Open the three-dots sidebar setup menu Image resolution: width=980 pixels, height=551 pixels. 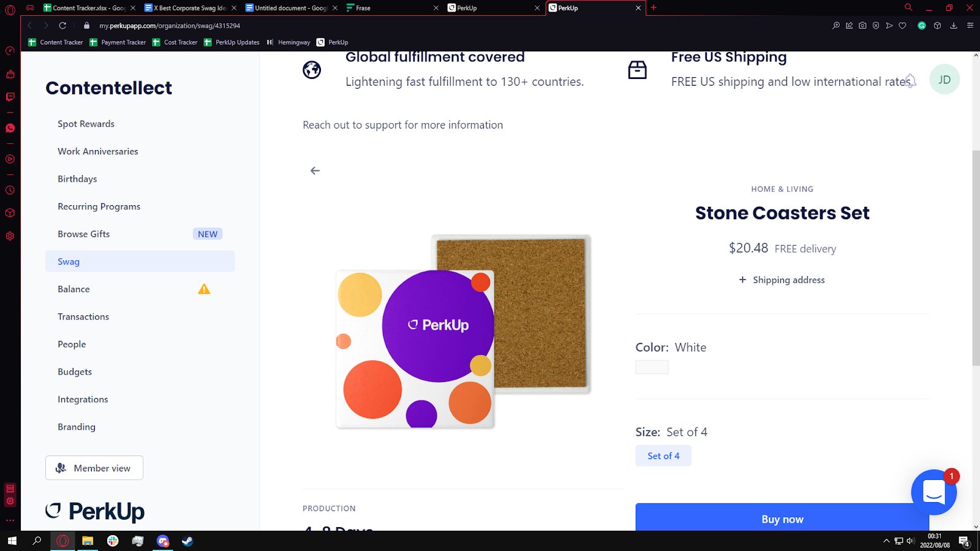click(10, 520)
